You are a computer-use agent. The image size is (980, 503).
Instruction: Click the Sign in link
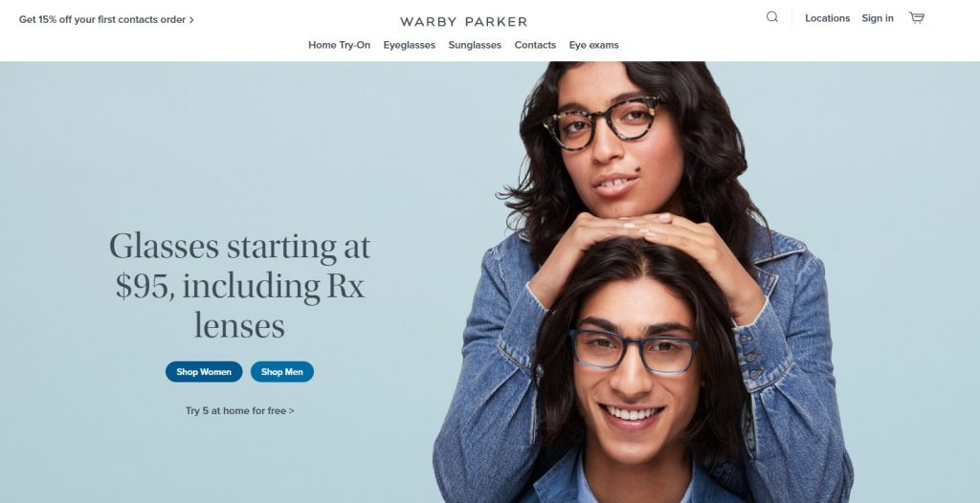click(x=878, y=18)
